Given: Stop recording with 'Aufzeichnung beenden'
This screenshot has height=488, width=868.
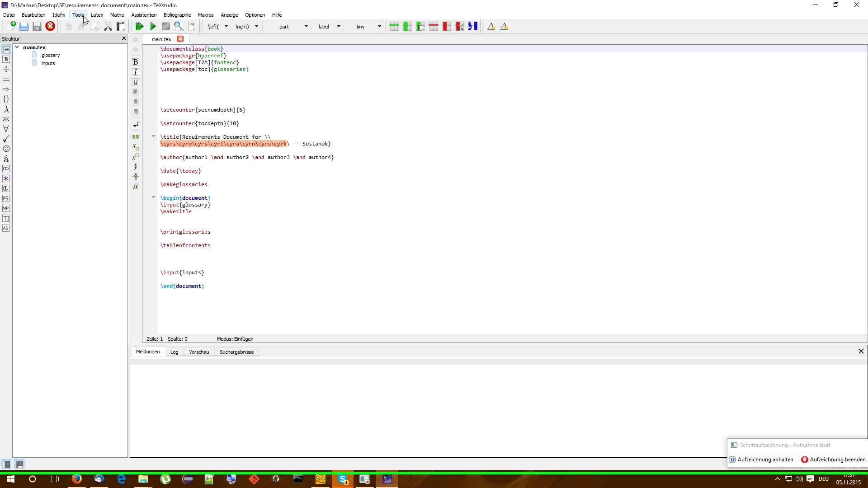Looking at the screenshot, I should point(834,460).
